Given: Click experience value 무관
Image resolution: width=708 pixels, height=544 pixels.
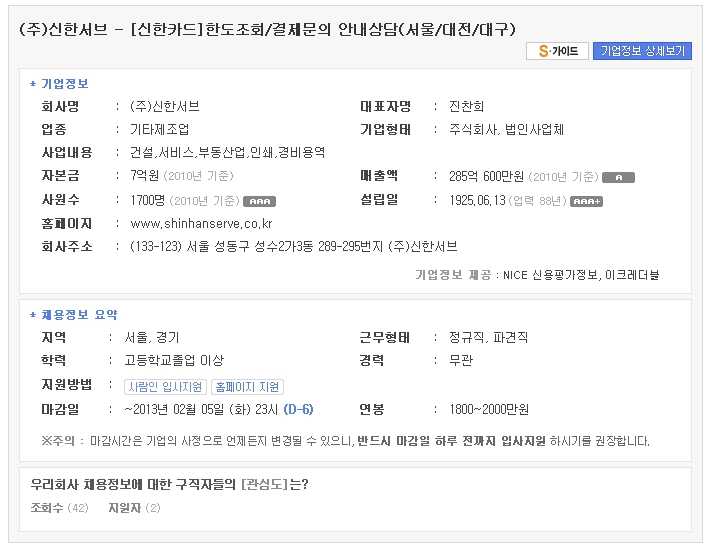Looking at the screenshot, I should [461, 360].
